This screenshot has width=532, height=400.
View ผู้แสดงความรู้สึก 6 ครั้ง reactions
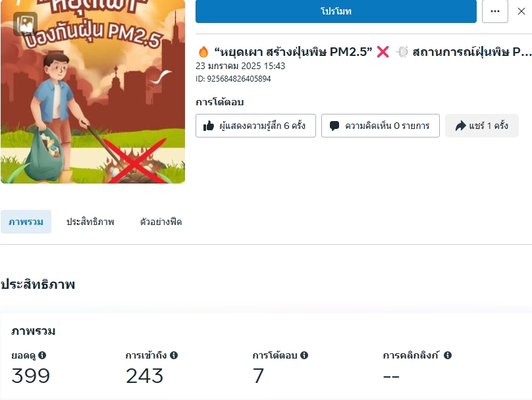[x=255, y=126]
